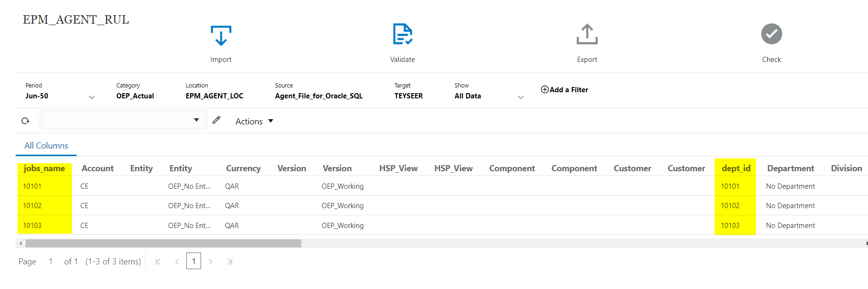
Task: Click the Currency column header
Action: point(243,168)
